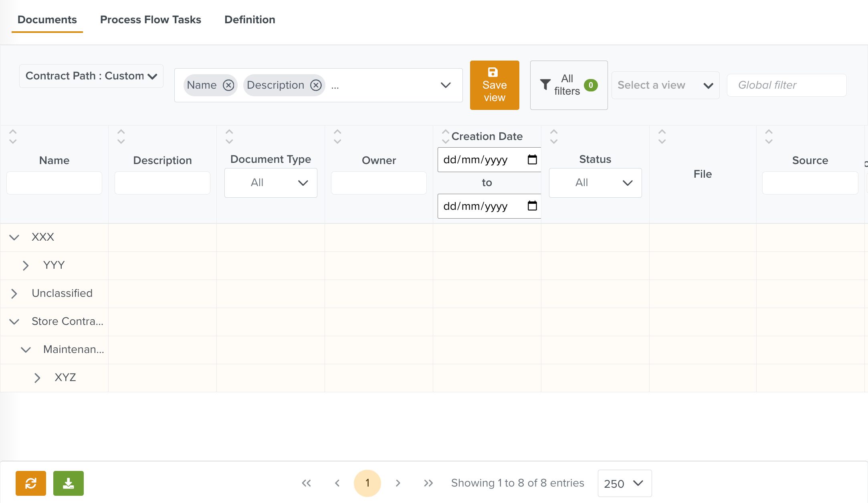Open the Contract Path Custom dropdown
The image size is (868, 503).
coord(91,76)
